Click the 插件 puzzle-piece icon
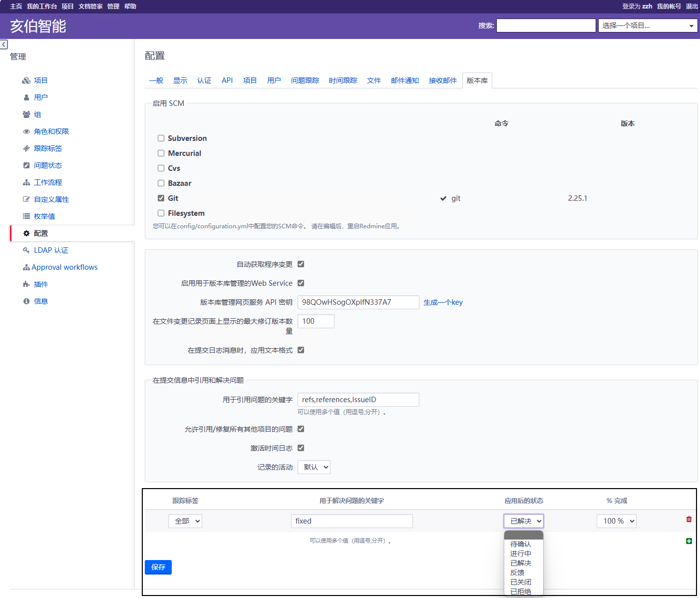Screen dimensions: 700x598 click(26, 284)
